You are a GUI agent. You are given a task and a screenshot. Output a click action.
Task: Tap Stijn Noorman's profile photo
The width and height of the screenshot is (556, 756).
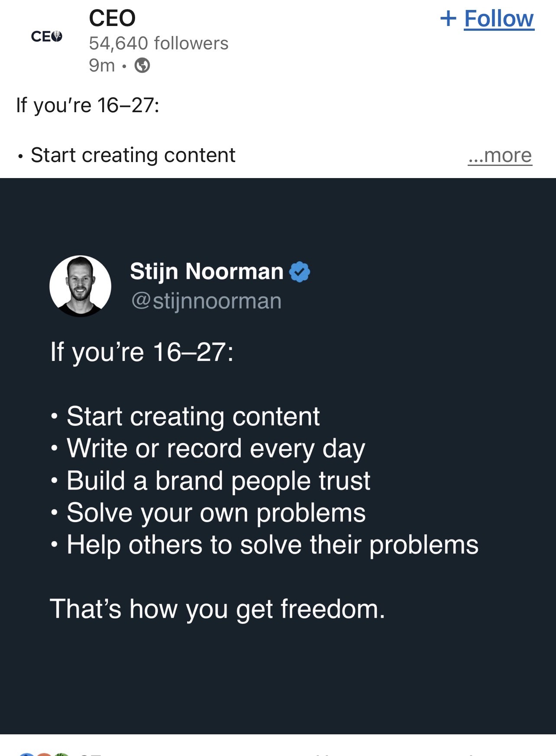point(81,286)
